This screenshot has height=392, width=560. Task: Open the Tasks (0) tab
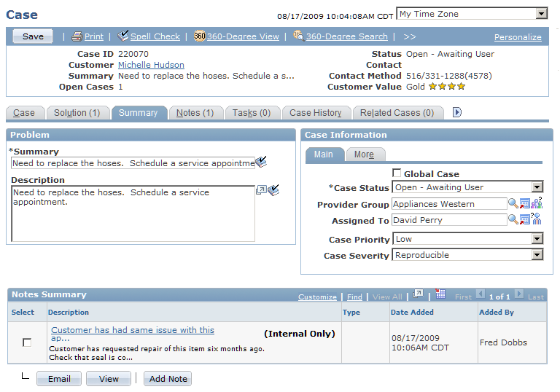(252, 113)
